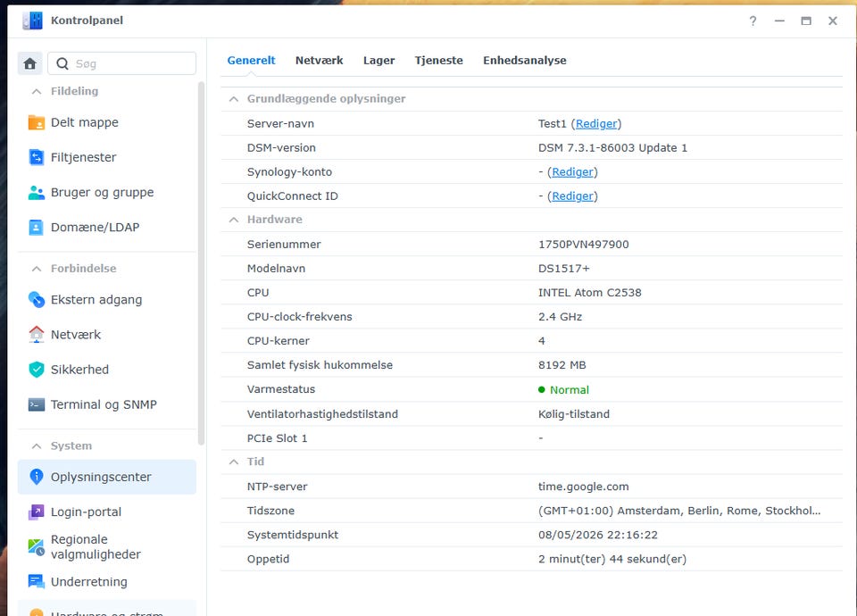The width and height of the screenshot is (857, 616).
Task: Collapse Grundlæggende oplysninger section
Action: point(234,99)
